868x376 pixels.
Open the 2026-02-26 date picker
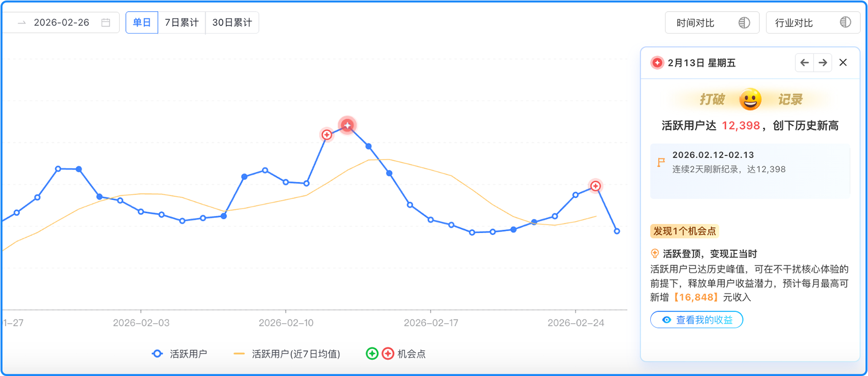(x=61, y=22)
